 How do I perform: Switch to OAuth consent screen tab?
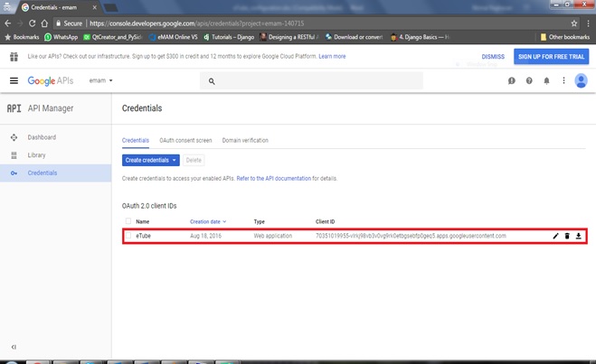185,140
